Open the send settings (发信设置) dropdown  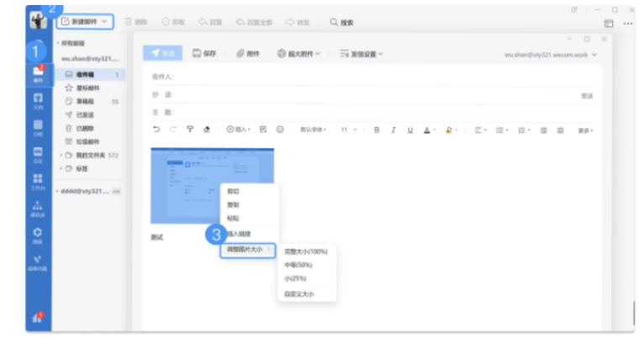tap(362, 53)
